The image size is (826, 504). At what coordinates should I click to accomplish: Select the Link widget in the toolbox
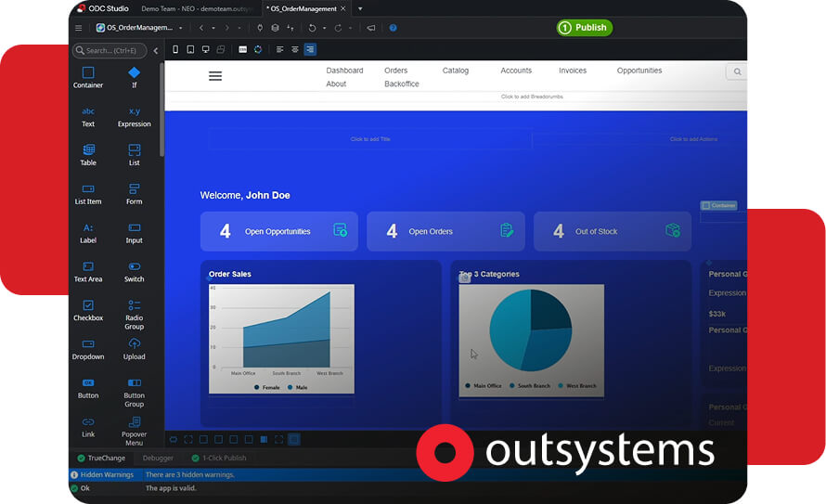88,427
